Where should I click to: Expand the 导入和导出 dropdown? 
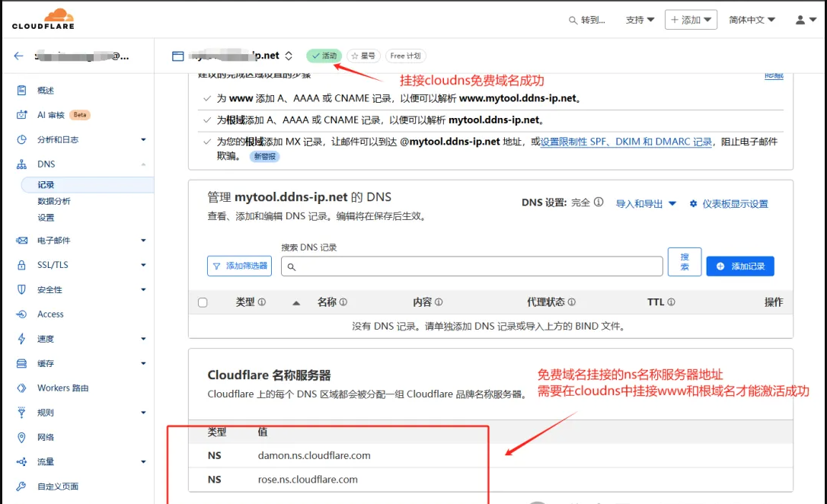coord(646,203)
